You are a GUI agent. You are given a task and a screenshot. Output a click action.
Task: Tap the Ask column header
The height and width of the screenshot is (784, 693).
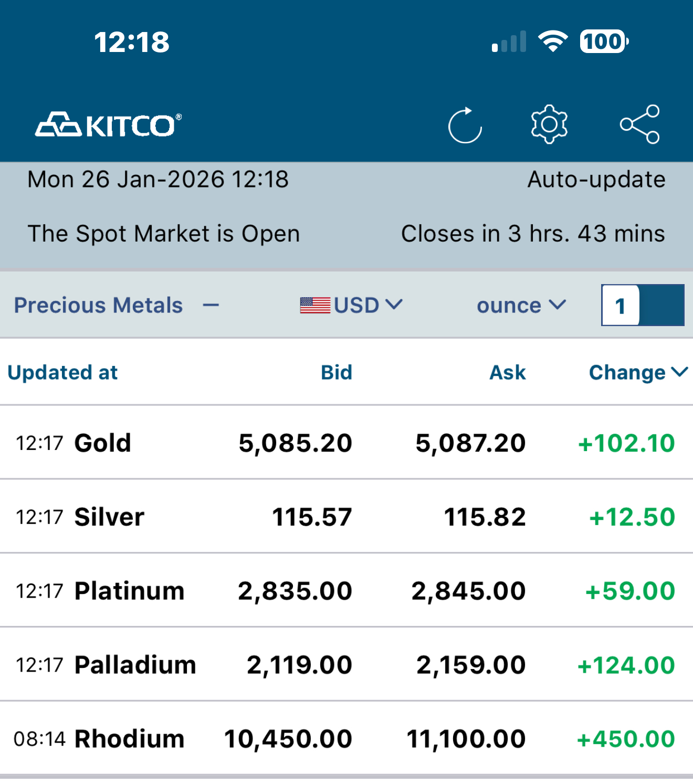click(507, 372)
